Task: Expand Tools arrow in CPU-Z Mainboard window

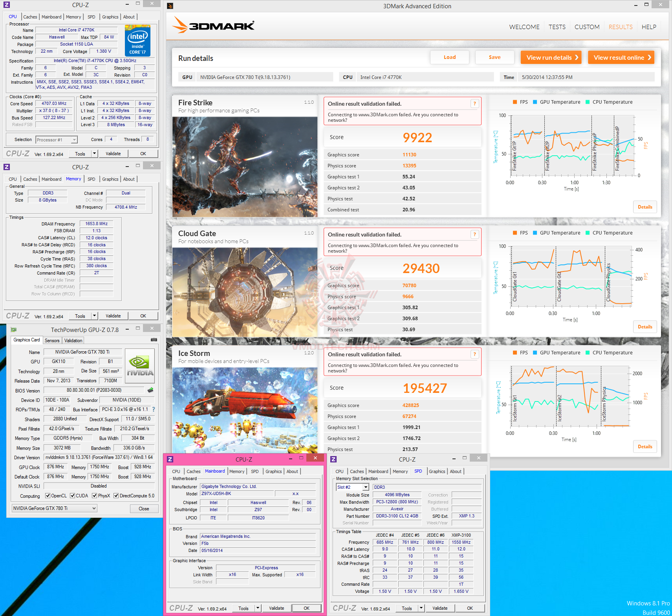Action: pyautogui.click(x=258, y=608)
